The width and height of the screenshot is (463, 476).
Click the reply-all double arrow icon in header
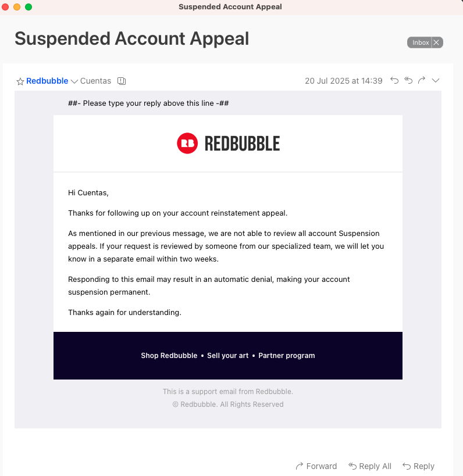408,81
